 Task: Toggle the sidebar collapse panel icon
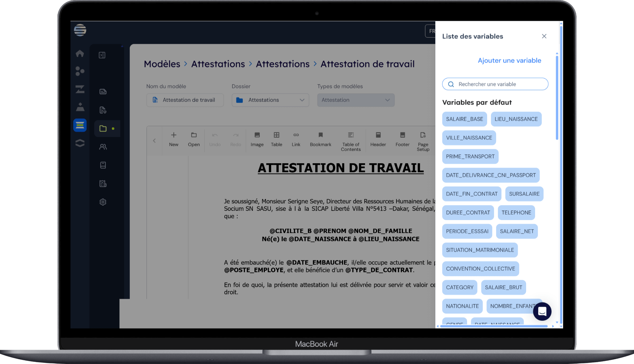coord(102,55)
